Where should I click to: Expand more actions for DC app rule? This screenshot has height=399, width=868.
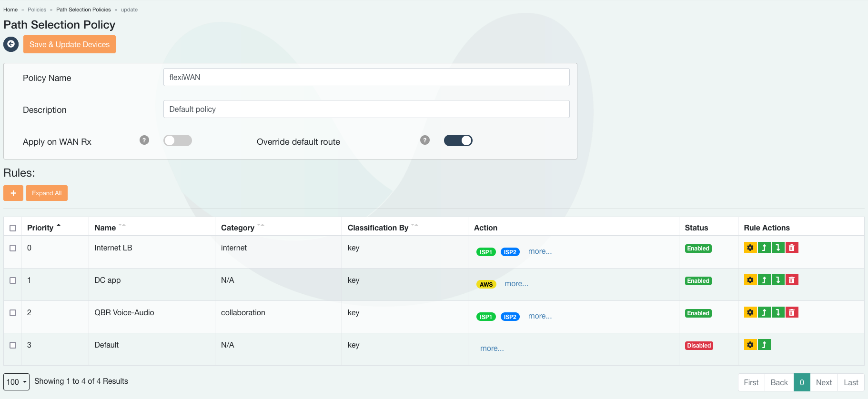[x=516, y=284]
